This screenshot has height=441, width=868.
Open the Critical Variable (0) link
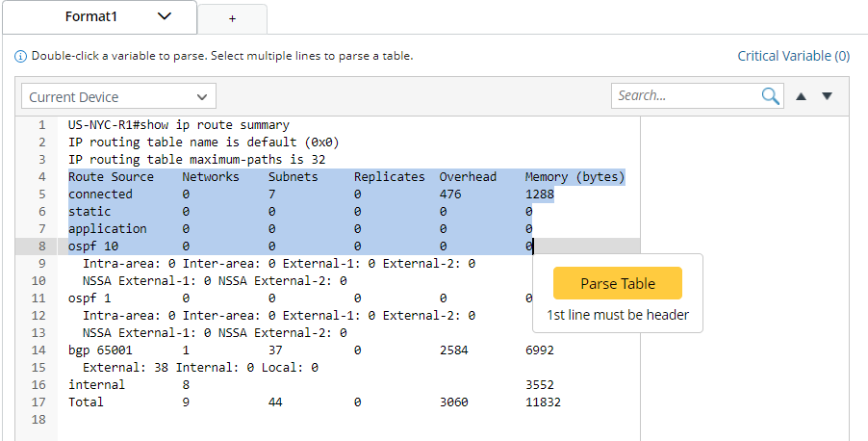click(793, 56)
